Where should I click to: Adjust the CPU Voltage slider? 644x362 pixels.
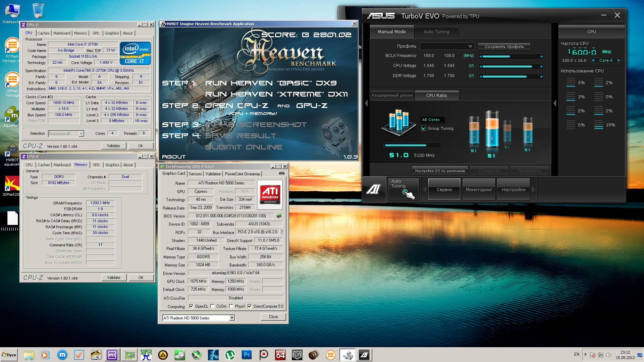point(511,66)
